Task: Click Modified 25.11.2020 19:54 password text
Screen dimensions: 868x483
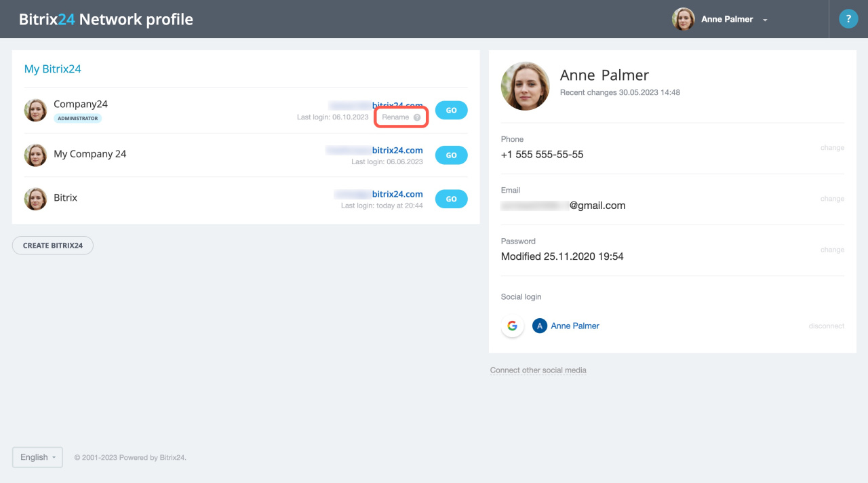Action: [562, 256]
